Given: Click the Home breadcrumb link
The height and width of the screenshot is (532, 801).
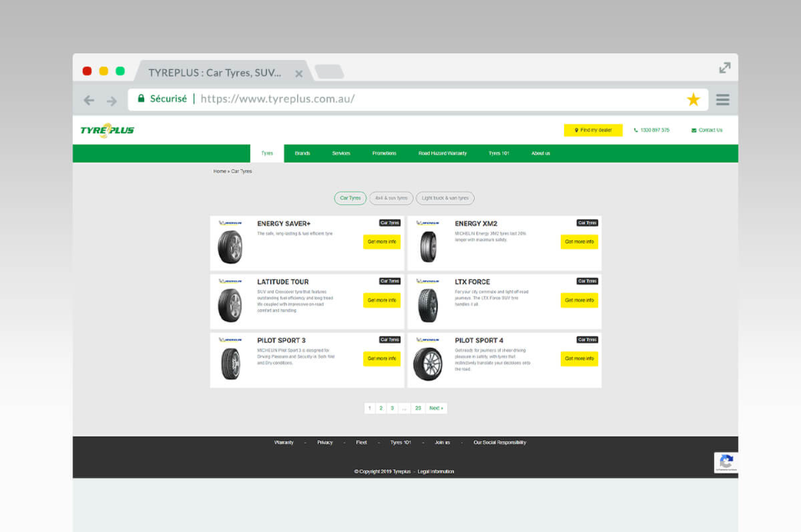Looking at the screenshot, I should coord(219,172).
